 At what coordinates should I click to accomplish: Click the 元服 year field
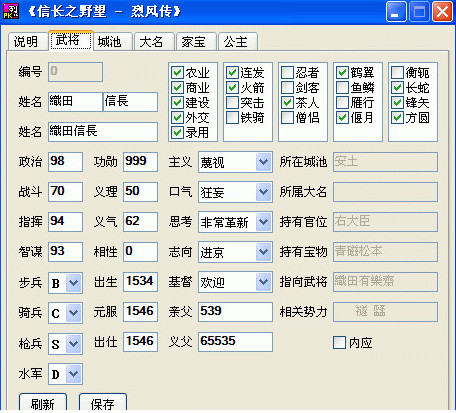[x=140, y=312]
